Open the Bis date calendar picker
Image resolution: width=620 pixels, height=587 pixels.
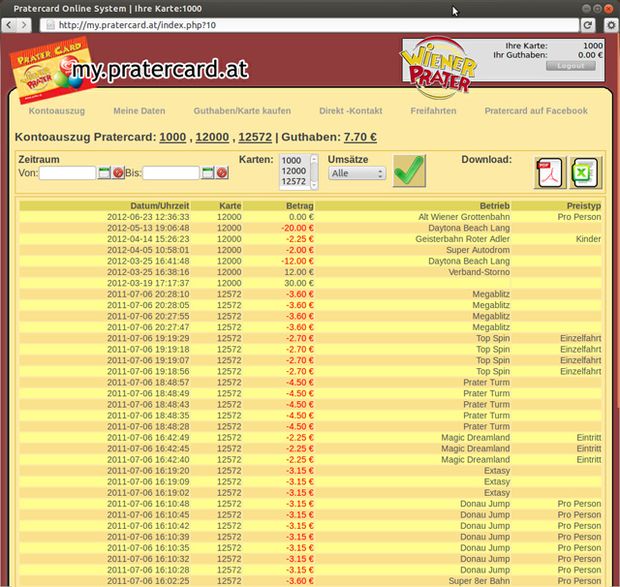coord(208,173)
